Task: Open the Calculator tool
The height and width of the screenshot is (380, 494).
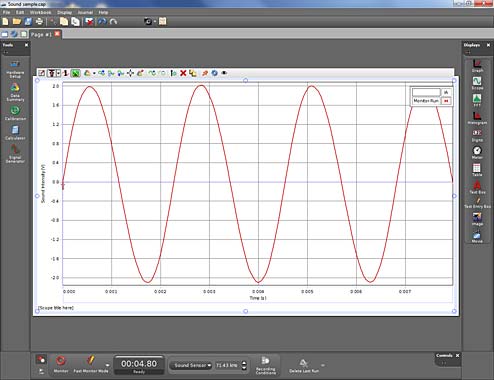Action: pyautogui.click(x=15, y=132)
